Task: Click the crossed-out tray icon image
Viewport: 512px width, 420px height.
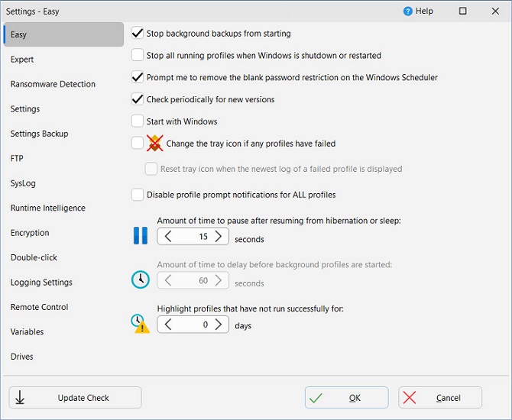Action: (155, 144)
